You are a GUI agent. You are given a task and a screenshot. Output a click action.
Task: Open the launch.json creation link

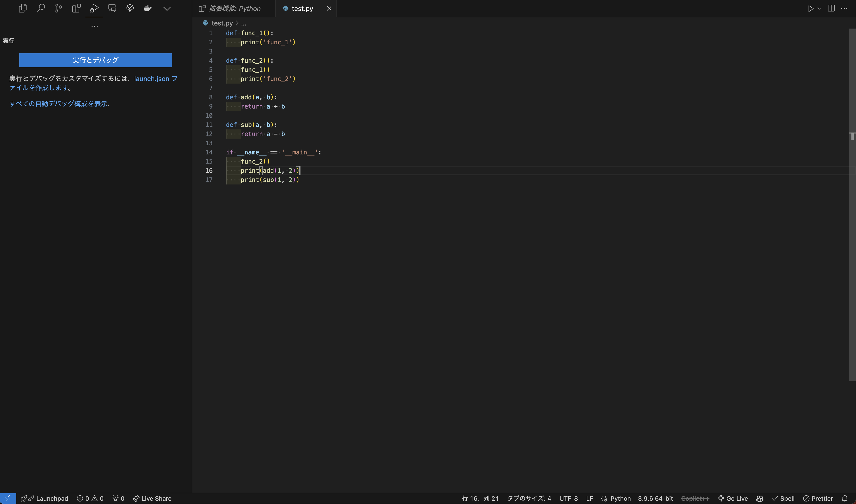click(152, 78)
